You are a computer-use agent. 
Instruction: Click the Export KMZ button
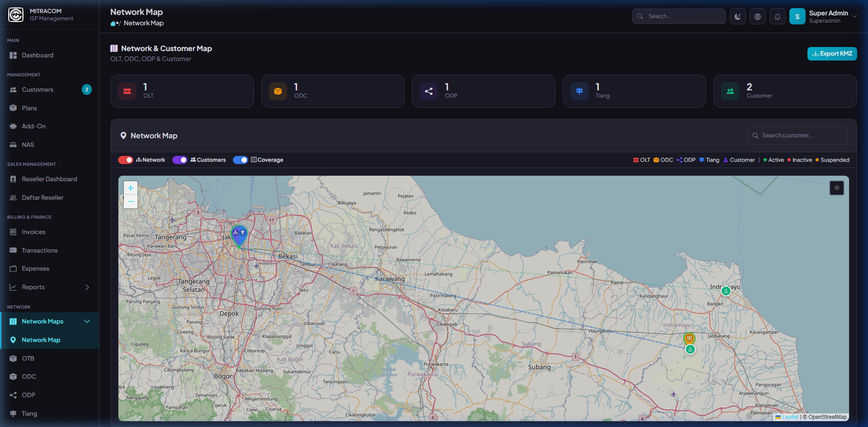832,53
